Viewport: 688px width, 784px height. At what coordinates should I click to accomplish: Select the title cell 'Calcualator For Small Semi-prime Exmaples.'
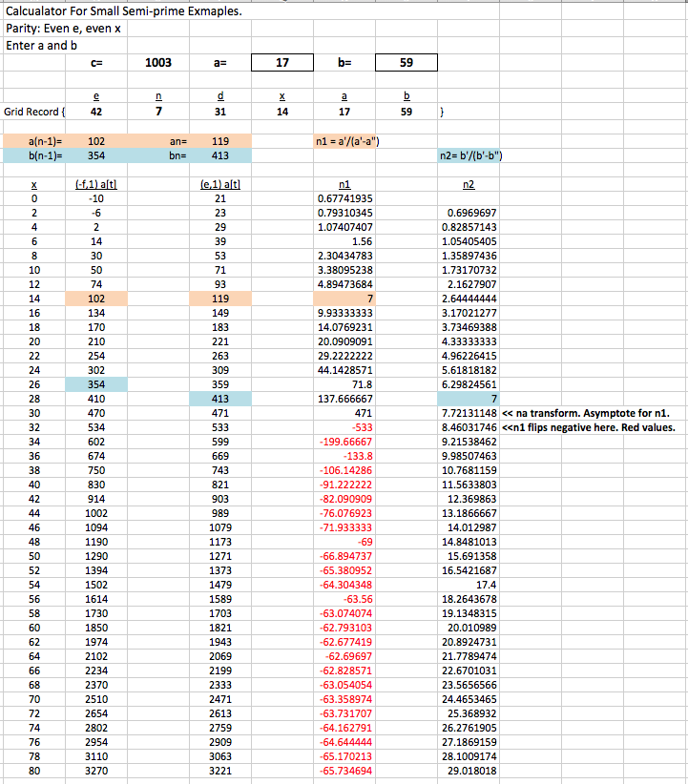pyautogui.click(x=124, y=11)
